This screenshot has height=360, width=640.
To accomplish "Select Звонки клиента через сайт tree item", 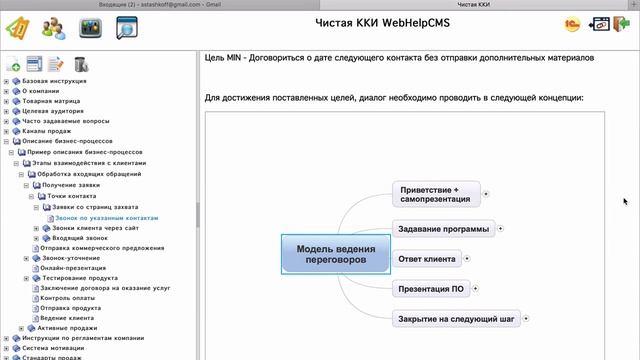I will click(95, 228).
